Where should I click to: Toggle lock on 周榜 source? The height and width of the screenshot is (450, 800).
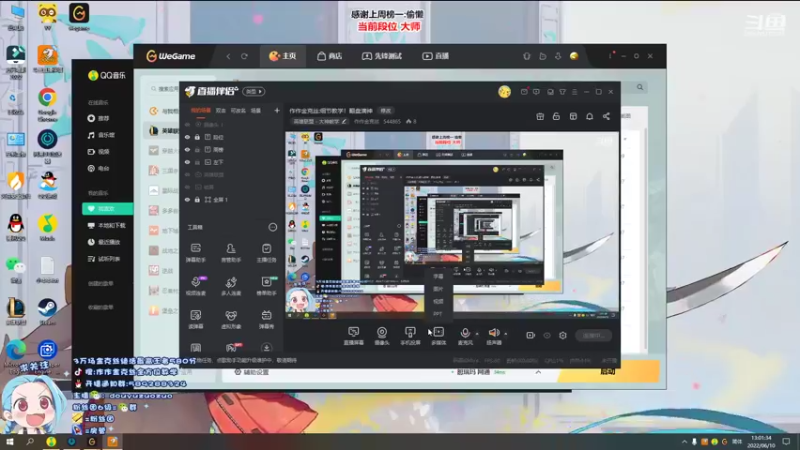tap(197, 150)
